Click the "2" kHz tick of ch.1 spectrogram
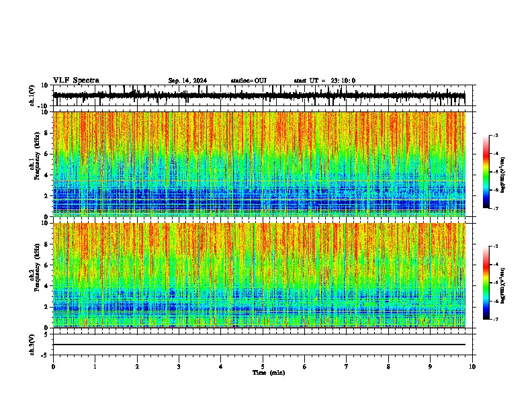Screen dimensions: 532x411 [x=46, y=195]
